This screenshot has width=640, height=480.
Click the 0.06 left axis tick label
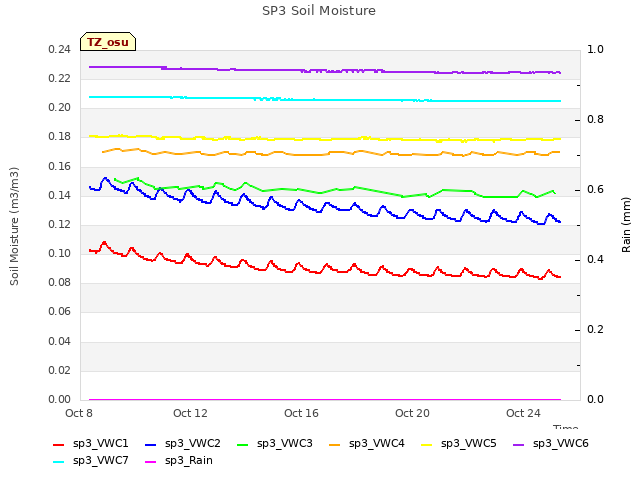point(60,312)
